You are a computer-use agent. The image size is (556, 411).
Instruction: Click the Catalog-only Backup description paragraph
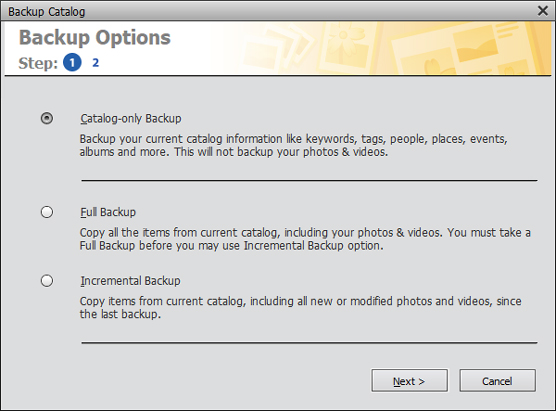tap(294, 145)
